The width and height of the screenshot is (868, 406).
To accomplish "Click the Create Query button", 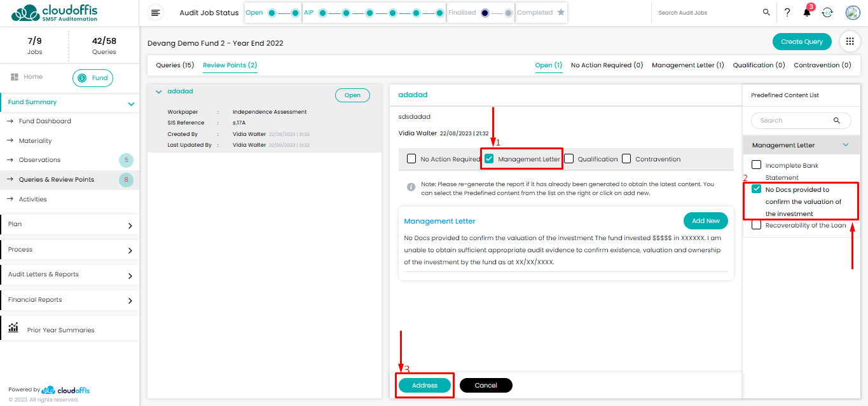I will click(x=801, y=41).
